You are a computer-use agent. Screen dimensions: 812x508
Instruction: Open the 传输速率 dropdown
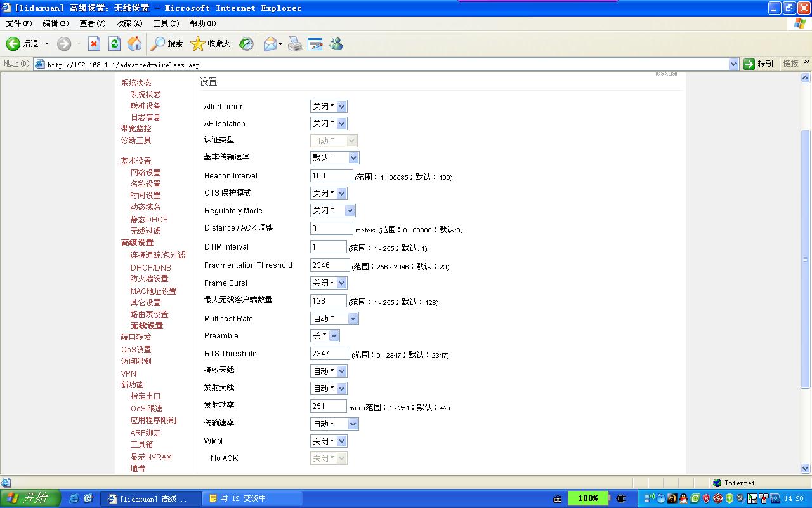(334, 424)
